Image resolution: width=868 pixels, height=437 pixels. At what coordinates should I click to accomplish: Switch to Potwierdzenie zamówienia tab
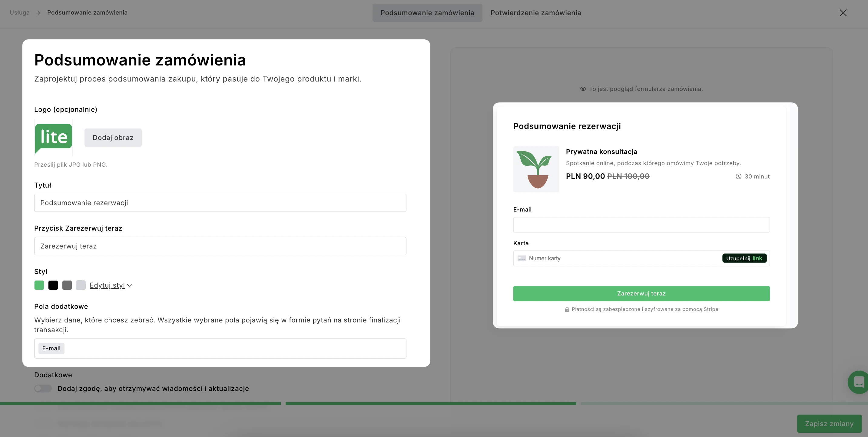(x=535, y=13)
